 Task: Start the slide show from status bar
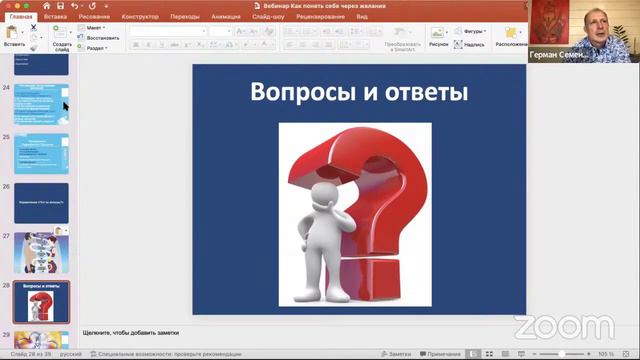[x=521, y=354]
